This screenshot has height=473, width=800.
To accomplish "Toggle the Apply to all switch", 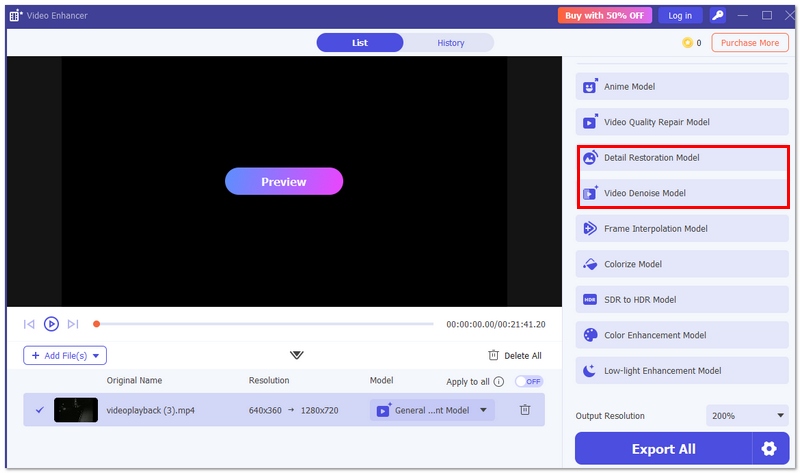I will tap(528, 382).
